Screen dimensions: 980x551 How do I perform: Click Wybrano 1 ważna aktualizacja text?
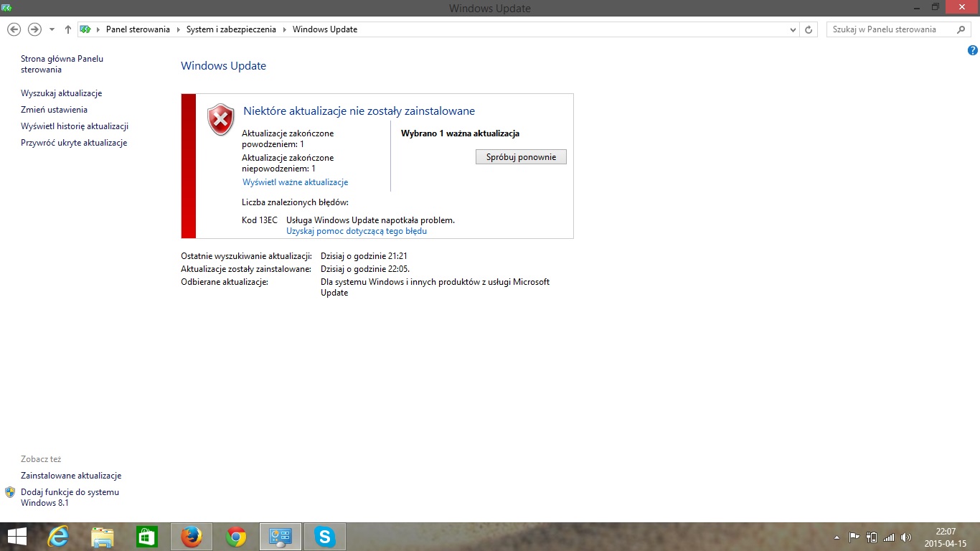pos(460,133)
